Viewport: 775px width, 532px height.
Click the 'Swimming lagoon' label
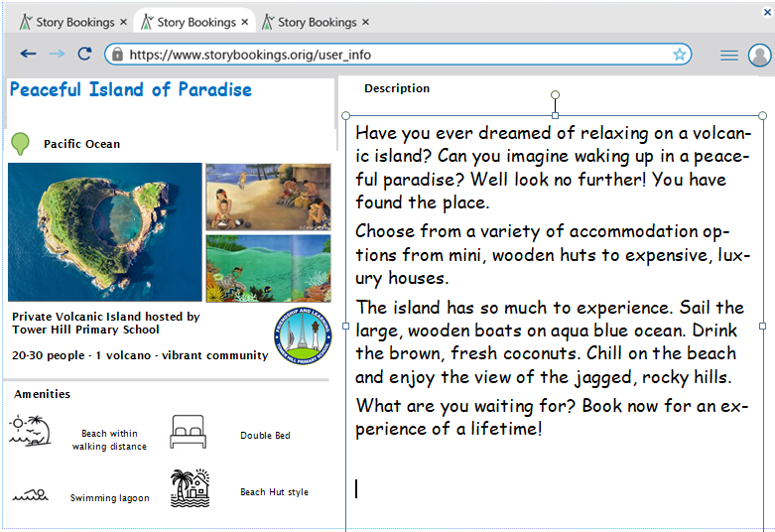point(110,498)
